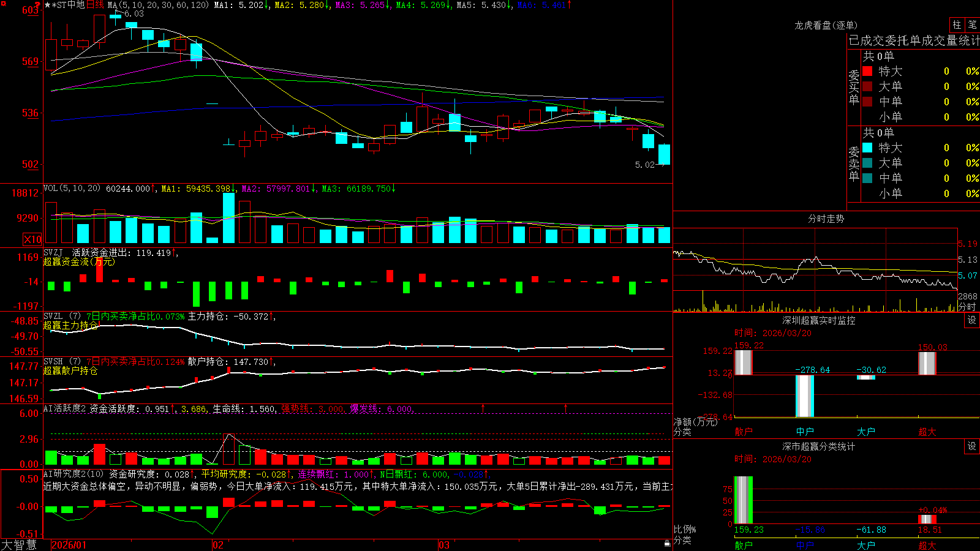Click the 散户 bar in 深圳超赢实时监控

[744, 362]
